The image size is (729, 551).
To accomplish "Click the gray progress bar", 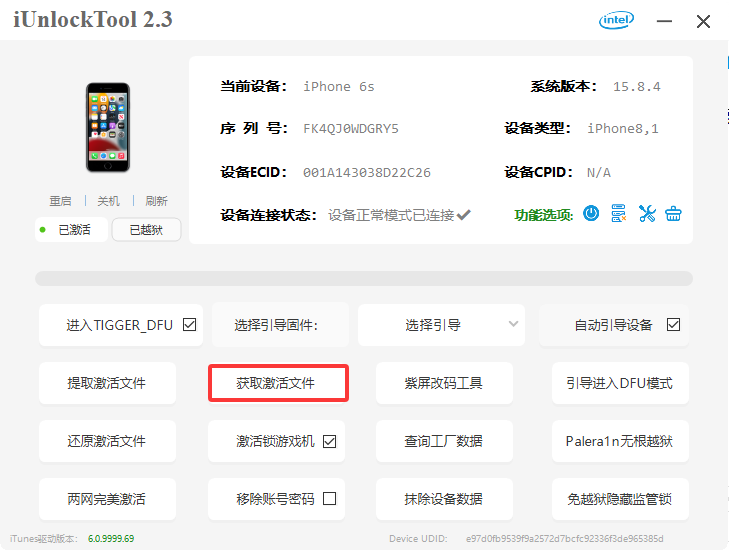I will 364,279.
